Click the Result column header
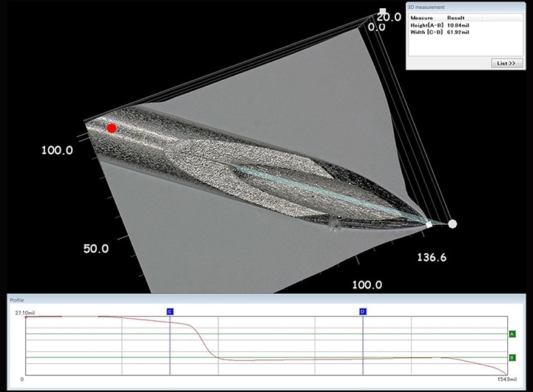 click(x=457, y=17)
